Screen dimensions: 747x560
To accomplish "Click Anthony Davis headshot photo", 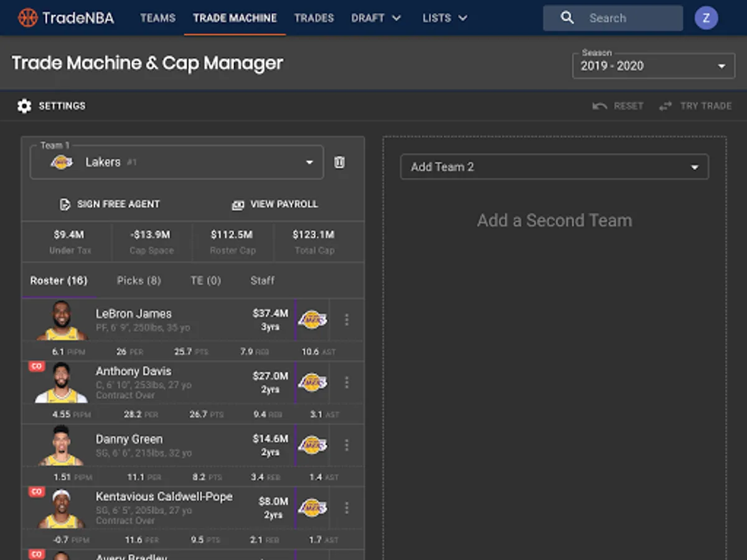I will pos(62,383).
